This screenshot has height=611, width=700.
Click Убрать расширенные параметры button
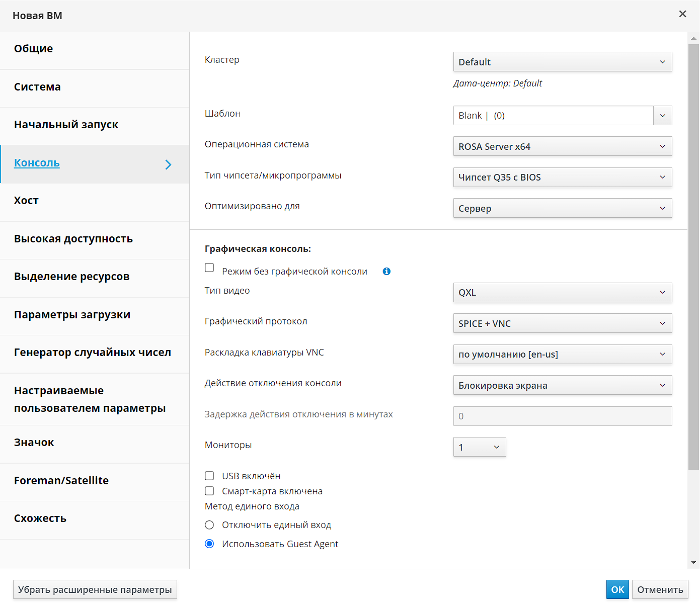pos(95,589)
